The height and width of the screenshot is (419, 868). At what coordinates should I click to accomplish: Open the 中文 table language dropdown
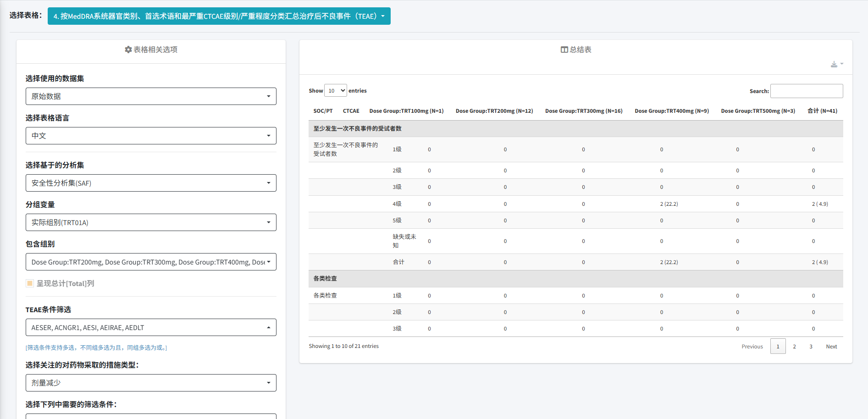coord(151,136)
